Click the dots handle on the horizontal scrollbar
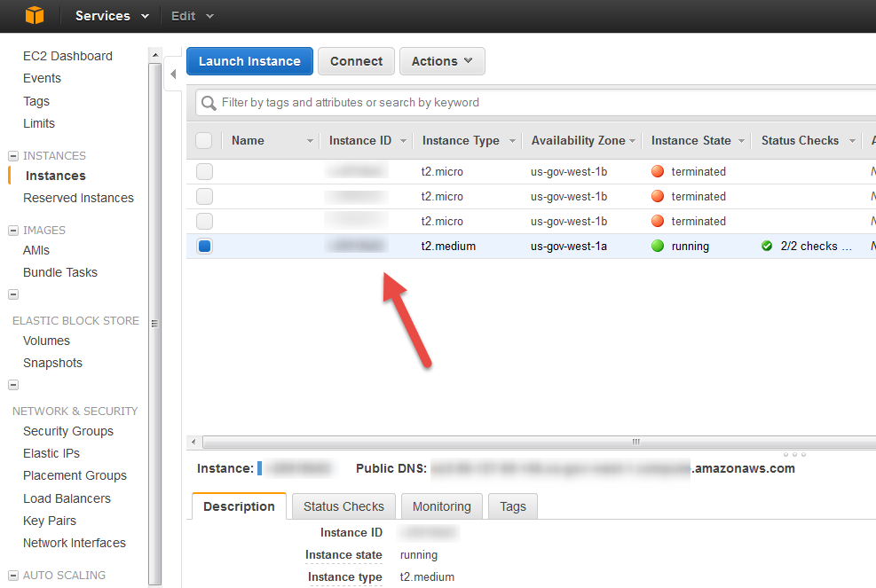 click(635, 441)
